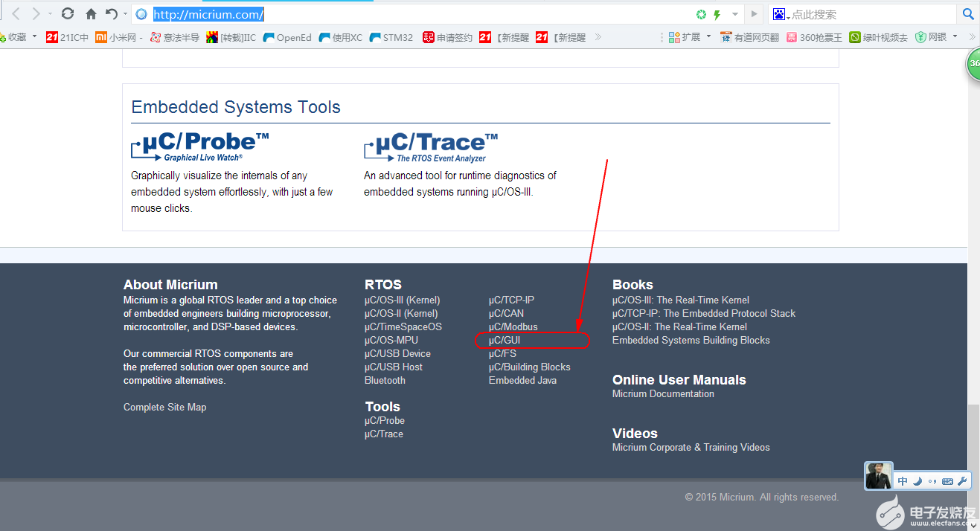Open the 网银 online banking dropdown
The height and width of the screenshot is (531, 980).
[937, 37]
